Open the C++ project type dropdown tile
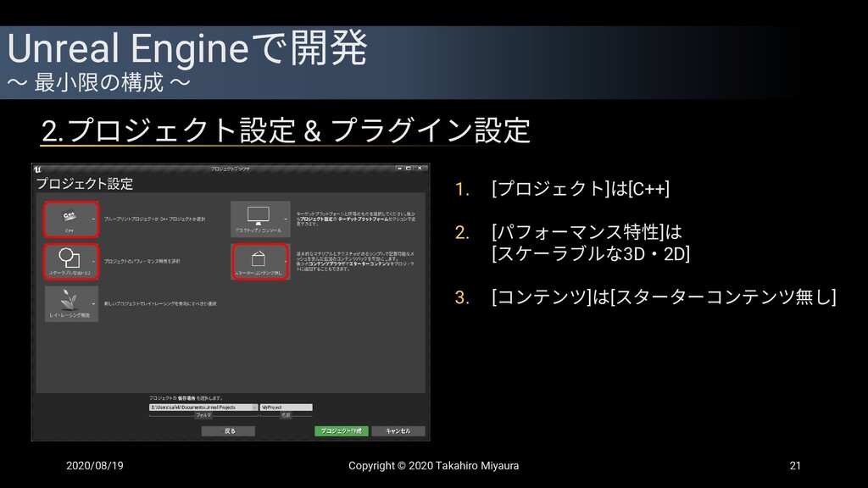Image resolution: width=868 pixels, height=488 pixels. (71, 219)
